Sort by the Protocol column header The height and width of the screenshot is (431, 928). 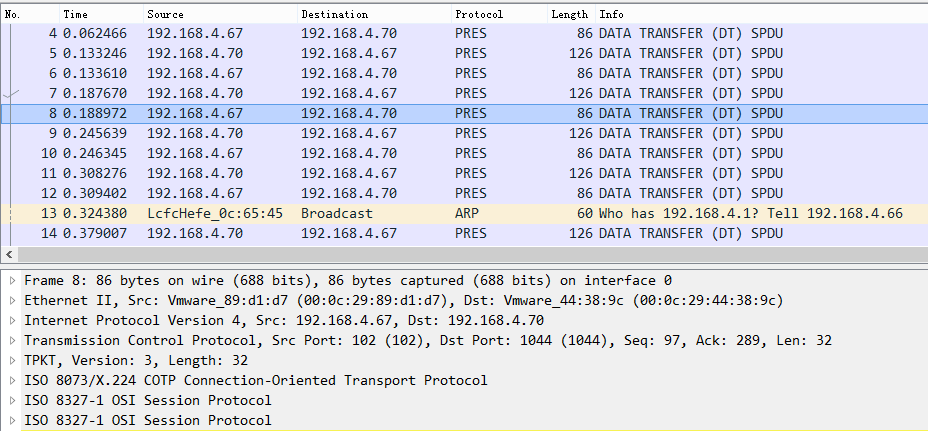(478, 15)
